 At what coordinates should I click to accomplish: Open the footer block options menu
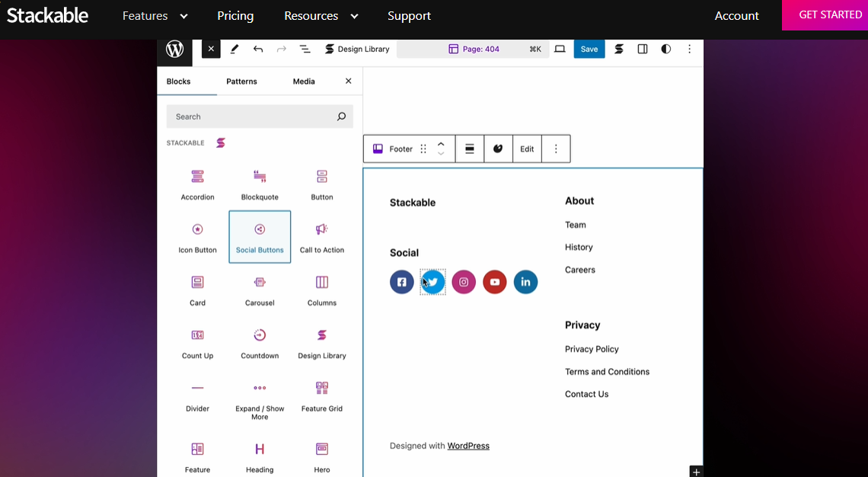(556, 149)
